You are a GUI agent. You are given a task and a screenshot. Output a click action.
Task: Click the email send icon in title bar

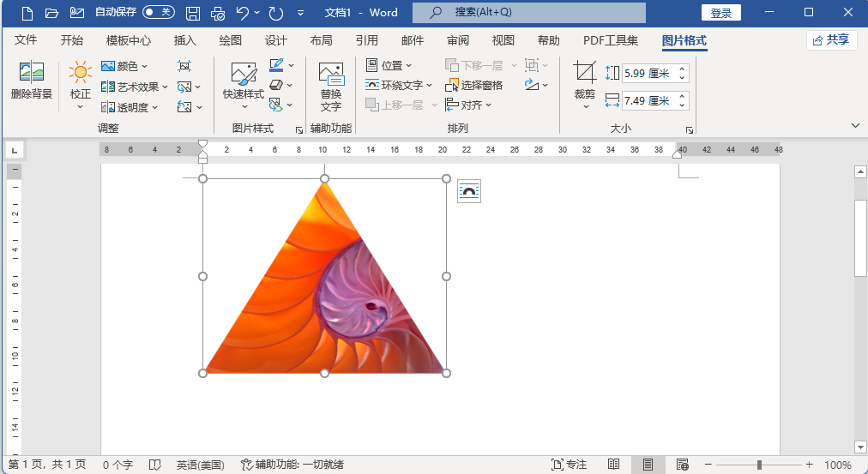click(x=77, y=13)
